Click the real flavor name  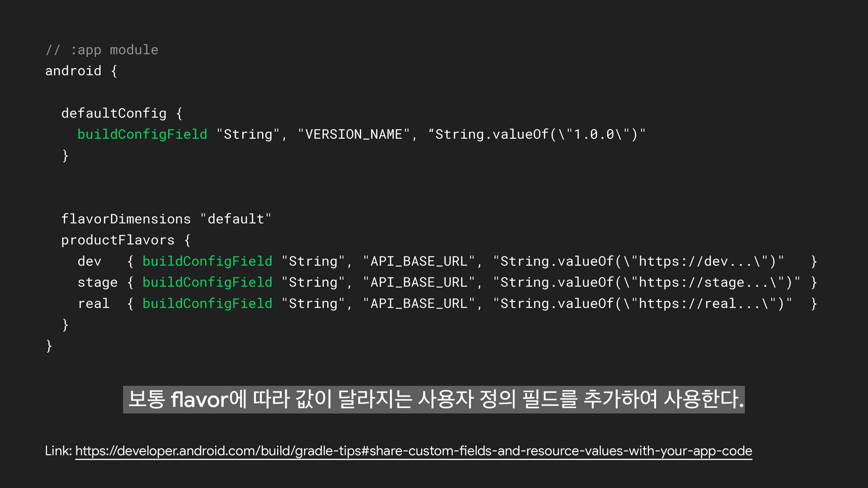(93, 304)
